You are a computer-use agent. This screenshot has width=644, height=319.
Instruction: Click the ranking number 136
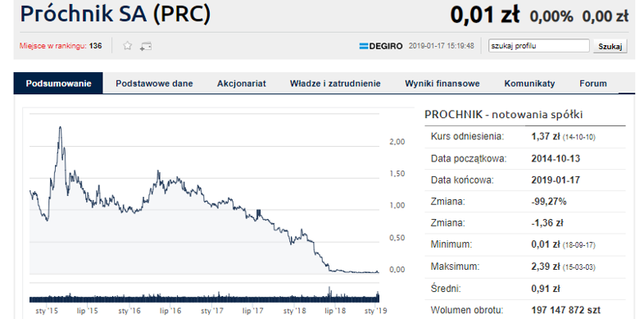click(95, 46)
